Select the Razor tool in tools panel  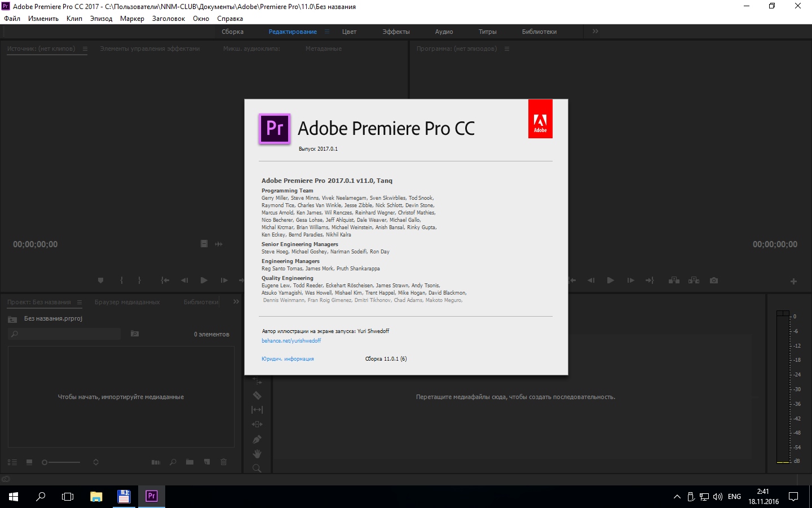pos(257,396)
